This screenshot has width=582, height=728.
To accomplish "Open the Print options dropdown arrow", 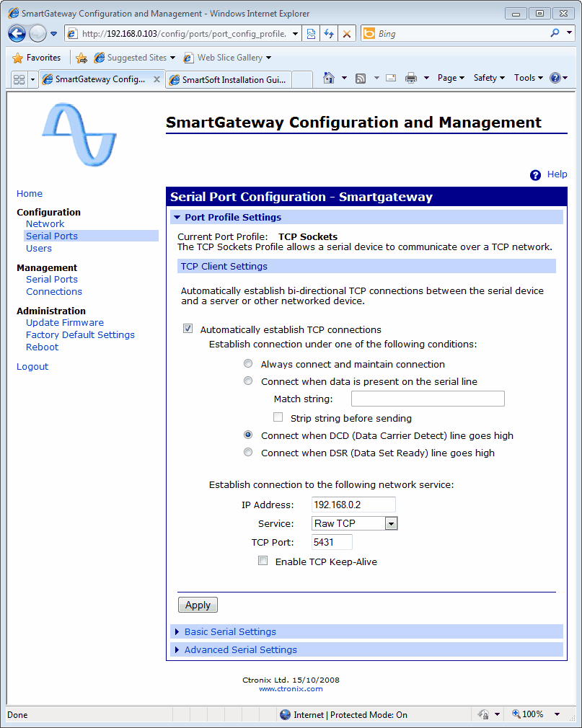I will point(426,78).
